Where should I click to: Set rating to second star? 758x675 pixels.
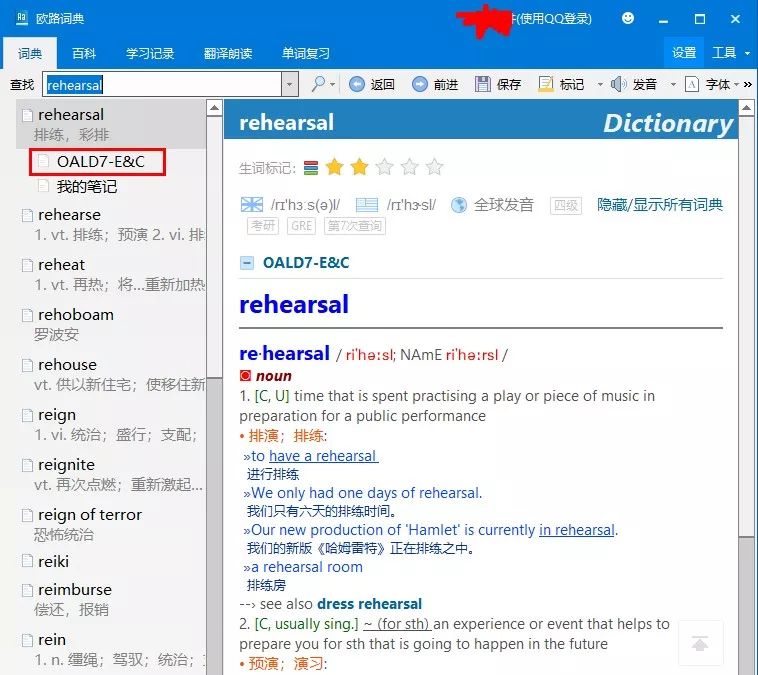(x=360, y=167)
